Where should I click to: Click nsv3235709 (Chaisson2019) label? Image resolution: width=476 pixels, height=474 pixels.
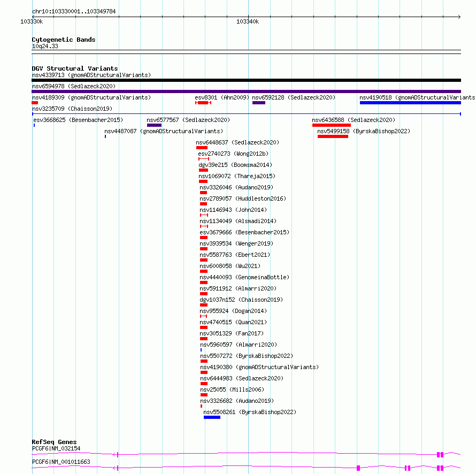(x=72, y=109)
